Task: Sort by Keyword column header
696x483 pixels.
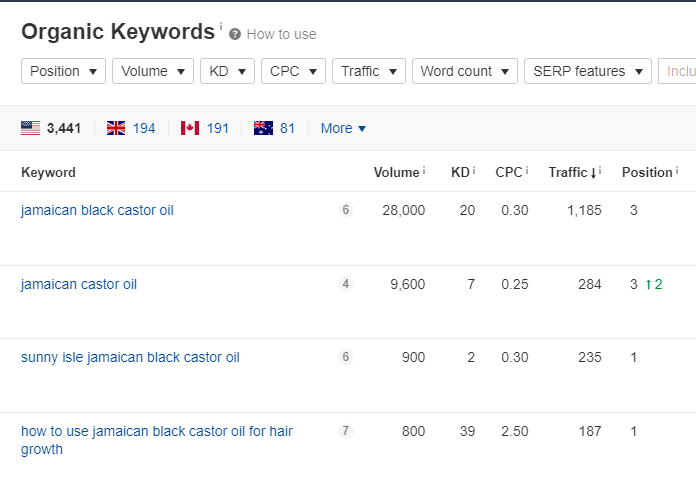Action: (x=48, y=172)
